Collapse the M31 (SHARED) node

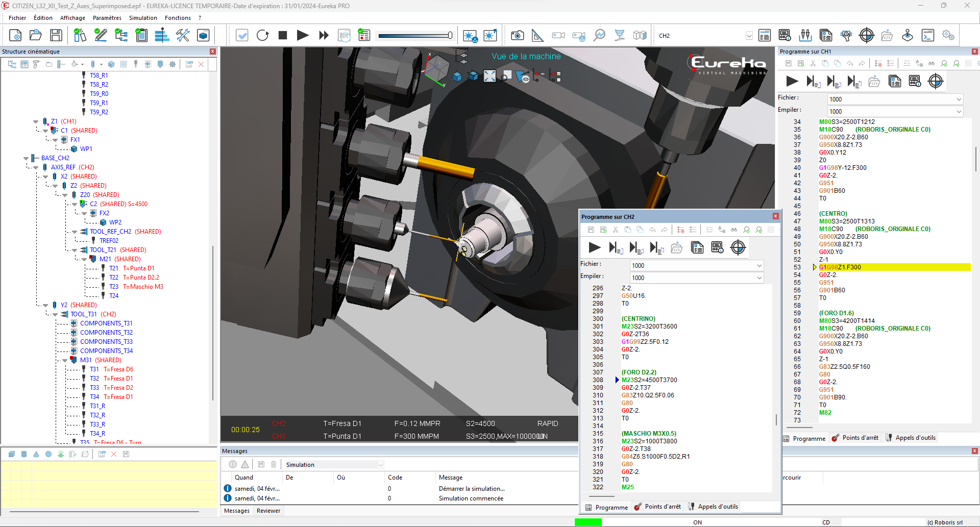pyautogui.click(x=65, y=360)
